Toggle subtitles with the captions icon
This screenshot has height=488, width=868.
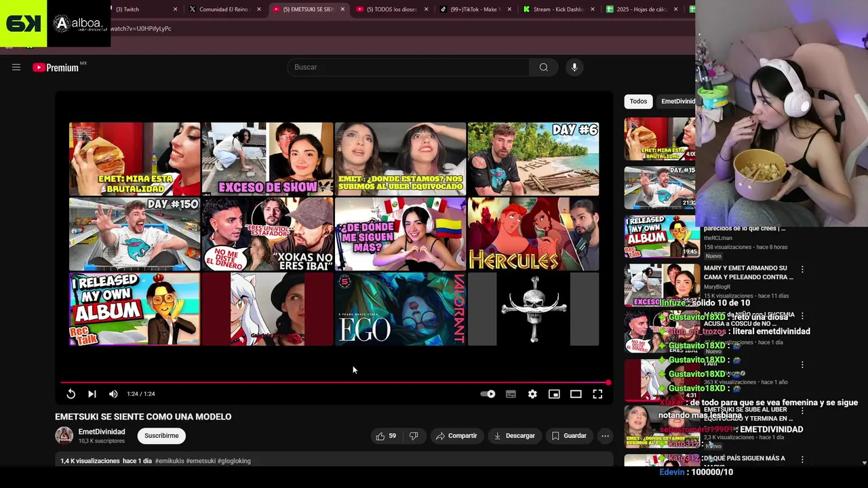(511, 394)
